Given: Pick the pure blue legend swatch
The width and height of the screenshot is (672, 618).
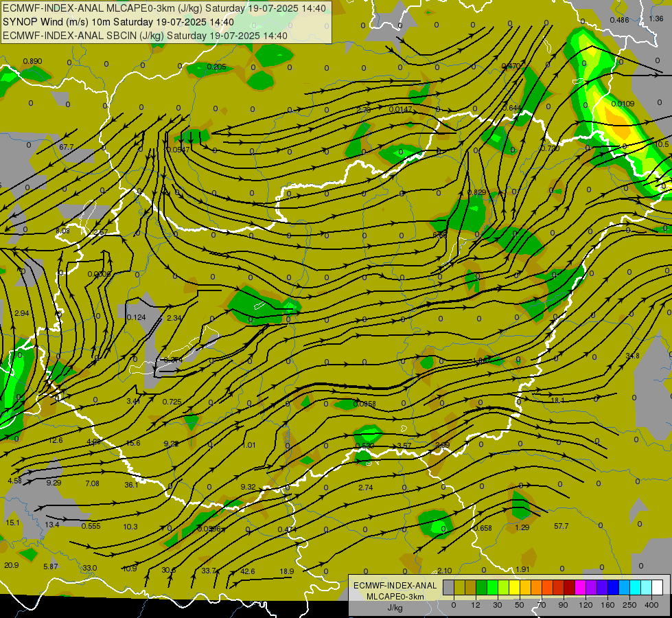Looking at the screenshot, I should [x=613, y=587].
